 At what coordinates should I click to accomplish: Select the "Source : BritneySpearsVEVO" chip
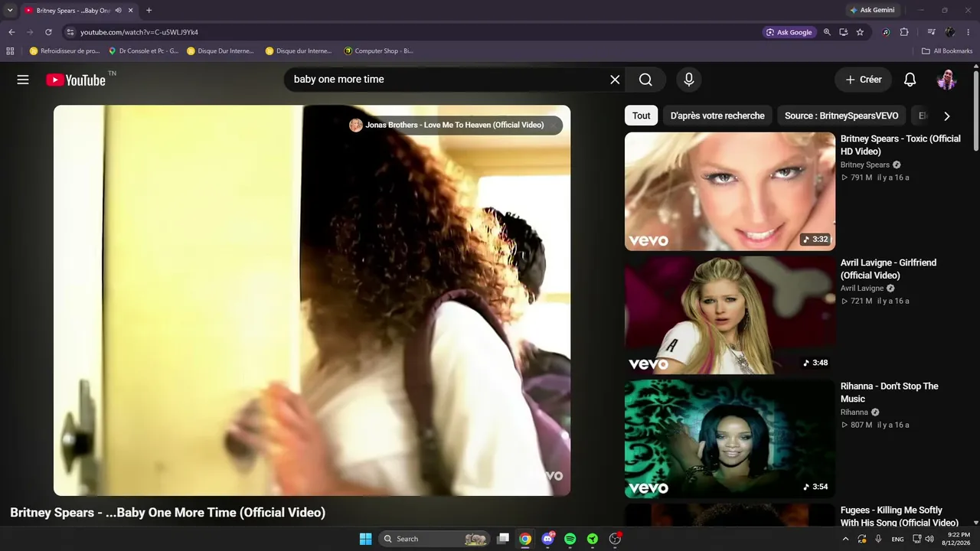point(841,116)
